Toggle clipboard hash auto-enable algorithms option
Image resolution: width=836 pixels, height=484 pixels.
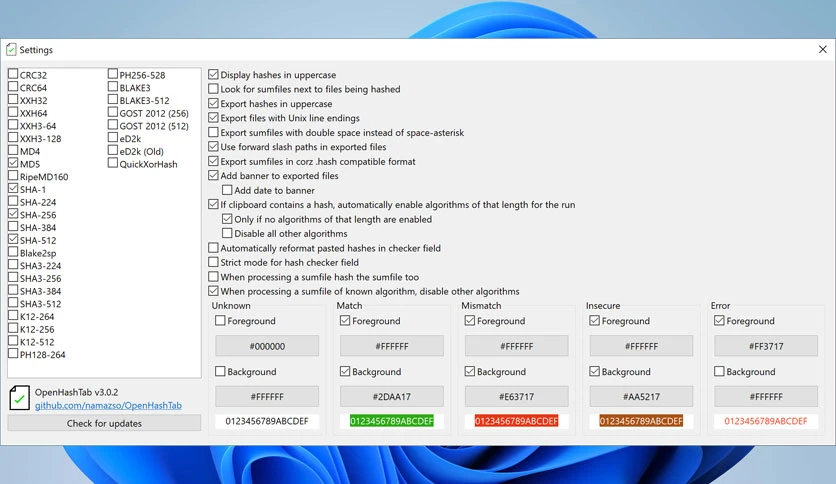(x=213, y=204)
